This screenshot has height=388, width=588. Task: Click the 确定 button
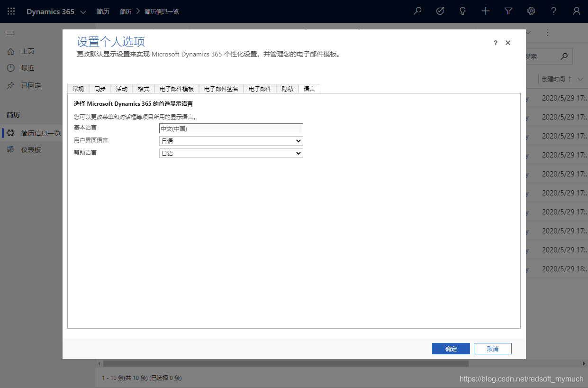click(451, 349)
